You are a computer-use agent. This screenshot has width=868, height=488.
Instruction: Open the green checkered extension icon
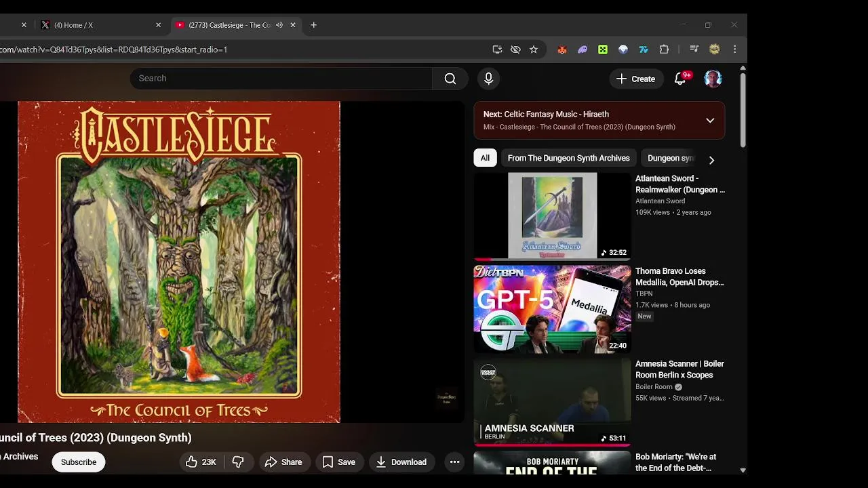[x=603, y=49]
